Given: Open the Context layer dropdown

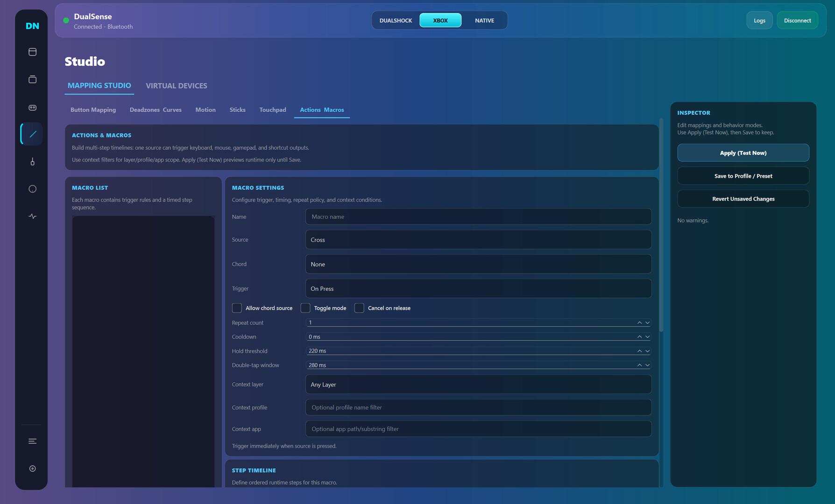Looking at the screenshot, I should 478,385.
